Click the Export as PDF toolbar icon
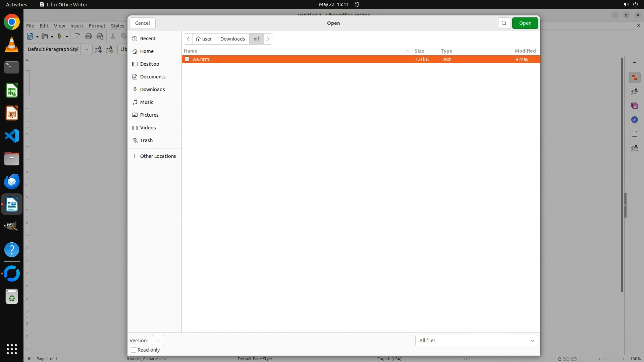 click(x=77, y=37)
